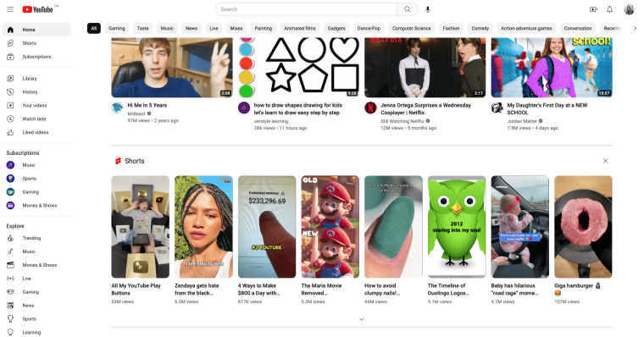Open Still Watching Netflix channel link
The image size is (644, 337).
coord(402,121)
